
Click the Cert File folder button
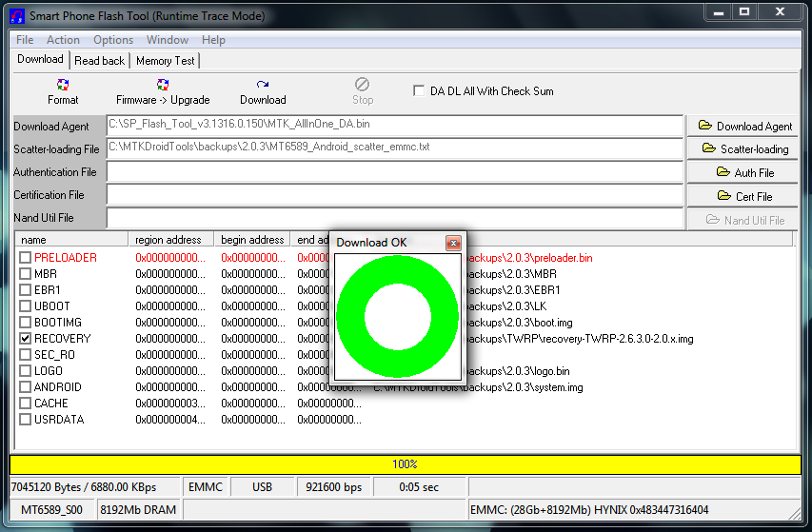tap(745, 196)
